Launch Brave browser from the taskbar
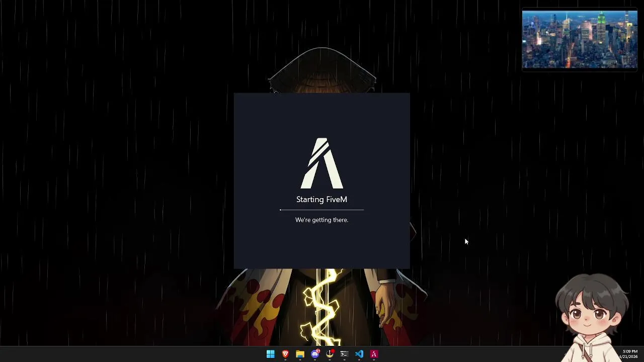 (x=285, y=354)
